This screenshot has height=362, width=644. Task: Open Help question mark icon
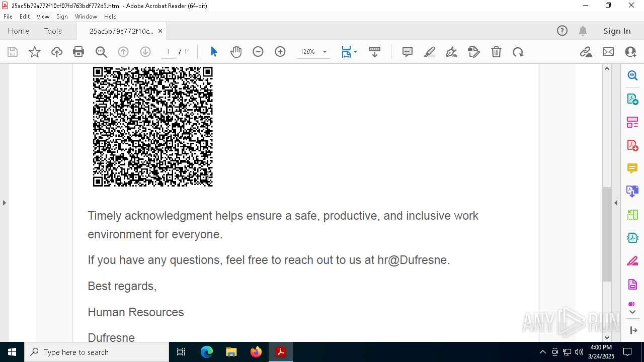(562, 31)
